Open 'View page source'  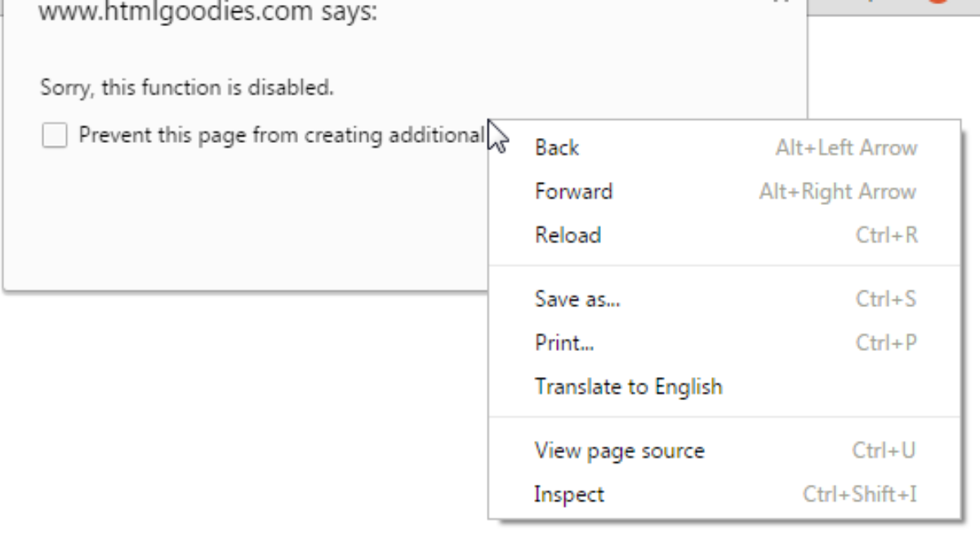pyautogui.click(x=619, y=451)
